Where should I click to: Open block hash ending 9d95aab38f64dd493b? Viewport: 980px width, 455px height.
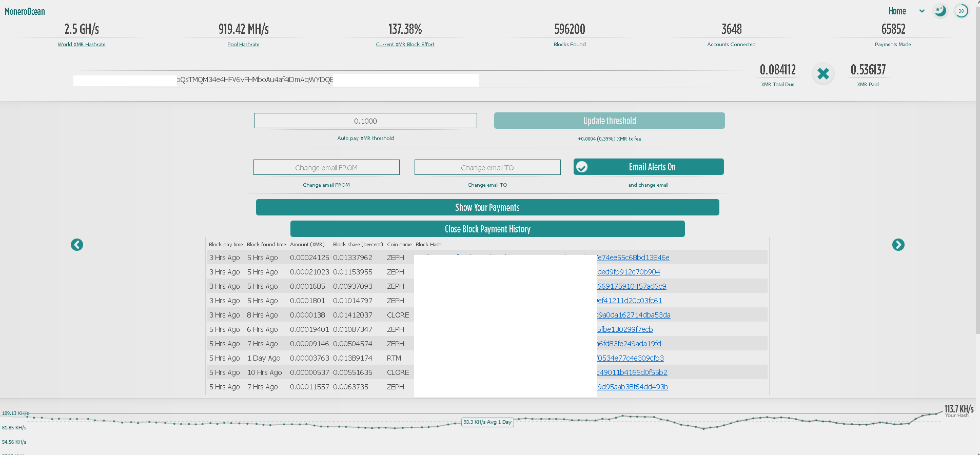coord(633,387)
